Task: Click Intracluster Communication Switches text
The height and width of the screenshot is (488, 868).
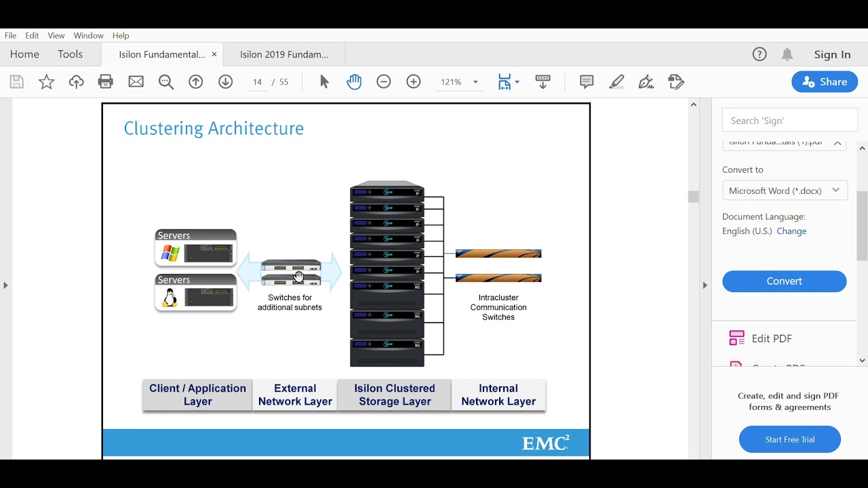Action: tap(498, 307)
